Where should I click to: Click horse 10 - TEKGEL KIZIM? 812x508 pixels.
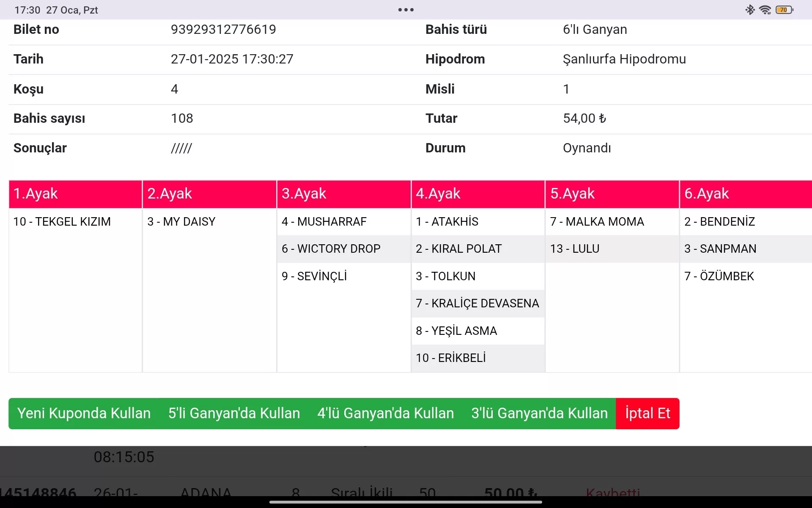[x=62, y=221]
